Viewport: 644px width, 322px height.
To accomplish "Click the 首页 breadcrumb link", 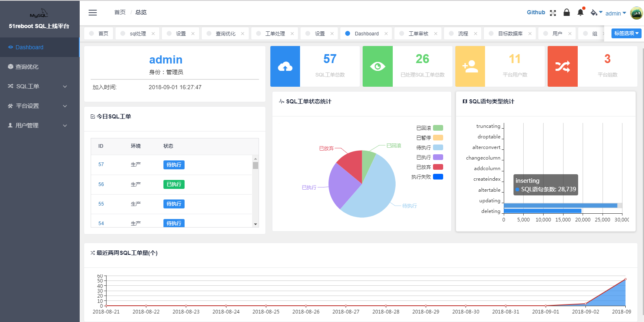I will (120, 13).
